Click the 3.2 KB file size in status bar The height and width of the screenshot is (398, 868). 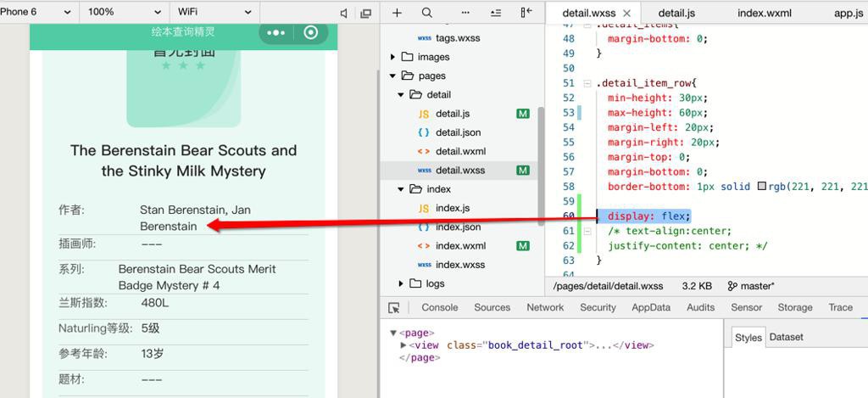click(x=697, y=286)
